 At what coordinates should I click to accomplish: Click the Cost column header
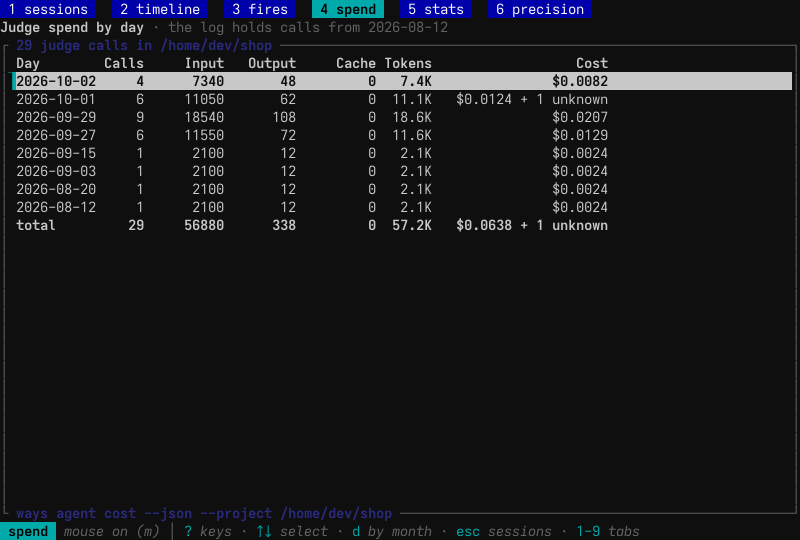pyautogui.click(x=592, y=63)
